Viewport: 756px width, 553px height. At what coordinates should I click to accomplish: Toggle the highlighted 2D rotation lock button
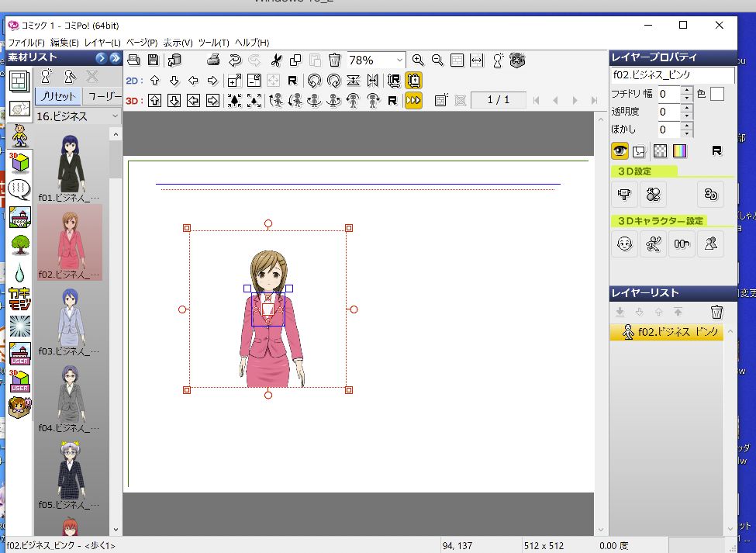(413, 80)
